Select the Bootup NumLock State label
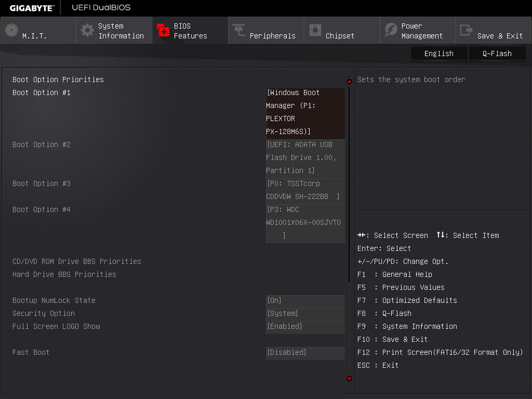The width and height of the screenshot is (532, 399). pyautogui.click(x=54, y=300)
